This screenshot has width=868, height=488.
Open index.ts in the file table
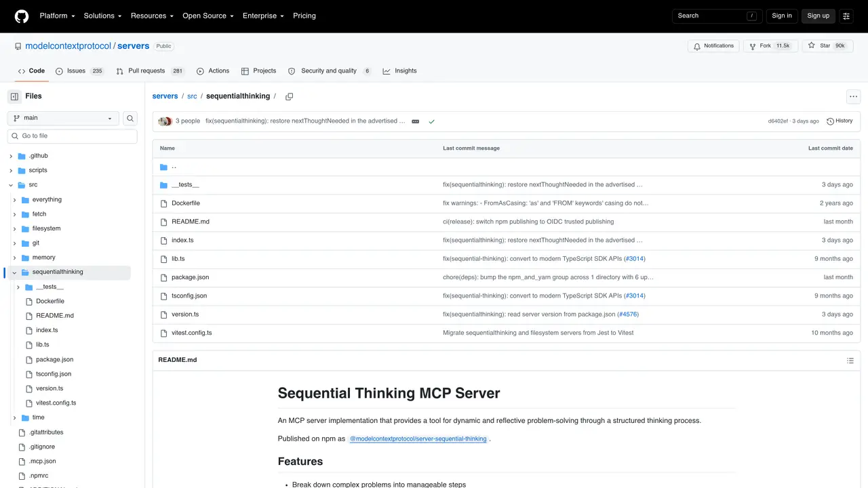[x=182, y=241]
